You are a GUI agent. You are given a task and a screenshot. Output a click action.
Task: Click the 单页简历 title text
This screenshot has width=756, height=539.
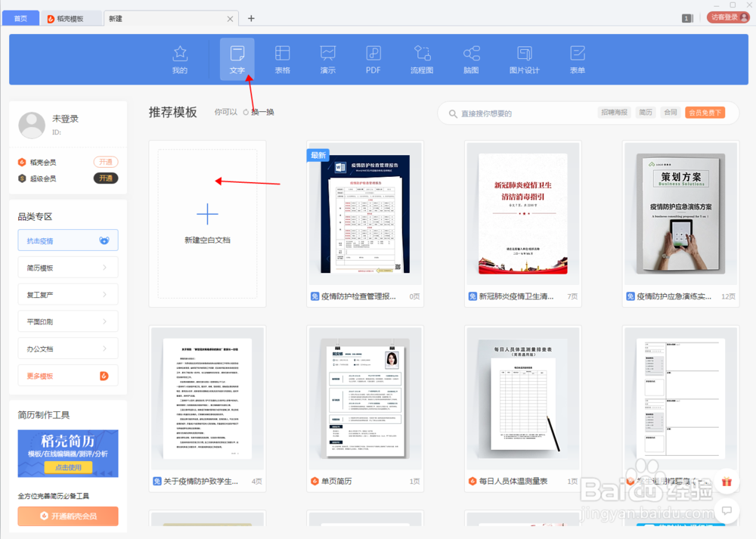click(336, 481)
